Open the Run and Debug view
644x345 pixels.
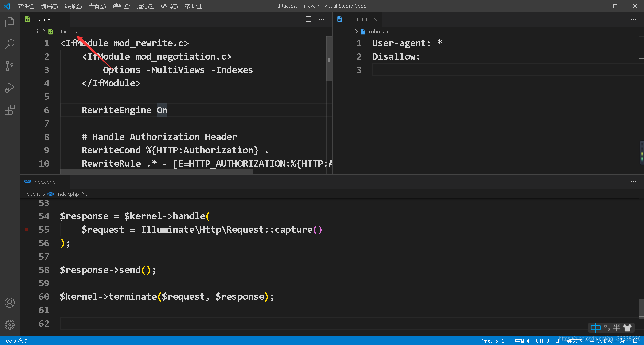coord(9,87)
